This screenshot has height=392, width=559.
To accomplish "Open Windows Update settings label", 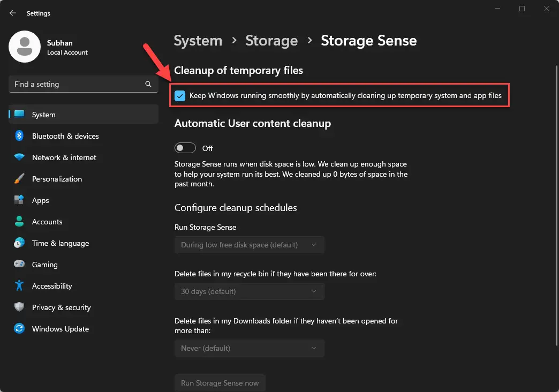I will click(x=61, y=329).
